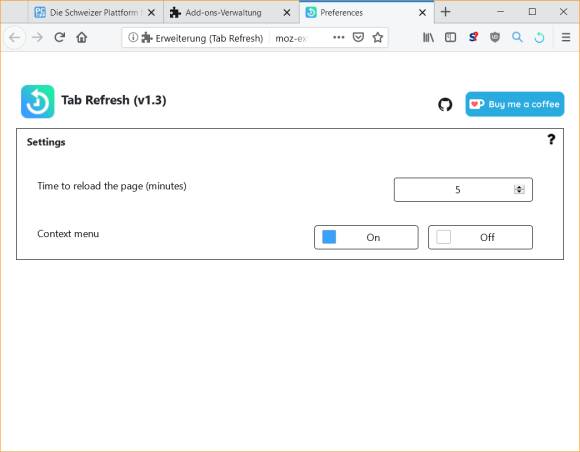The width and height of the screenshot is (580, 452).
Task: Open page actions three-dot menu
Action: click(x=338, y=37)
